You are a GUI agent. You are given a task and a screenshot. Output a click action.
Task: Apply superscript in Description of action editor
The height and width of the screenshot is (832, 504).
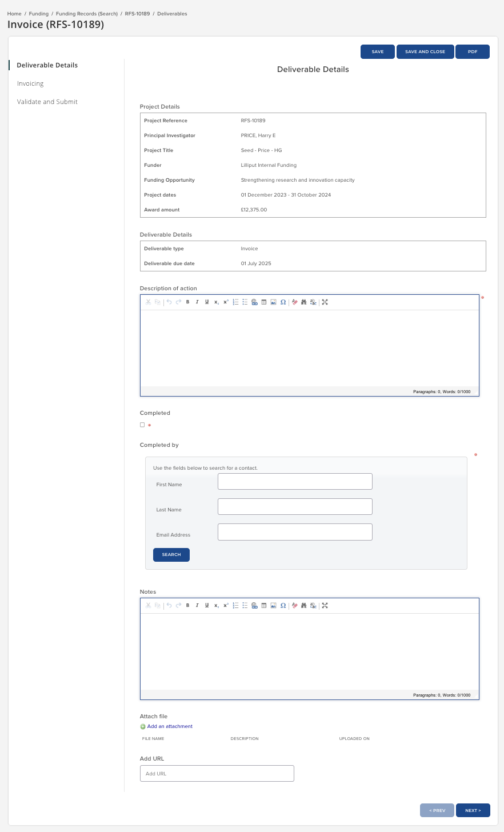[226, 302]
